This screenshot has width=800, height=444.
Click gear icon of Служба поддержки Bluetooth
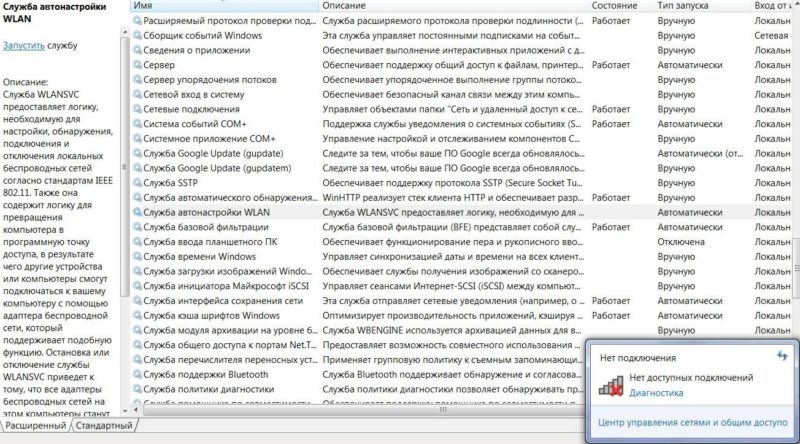tap(137, 375)
